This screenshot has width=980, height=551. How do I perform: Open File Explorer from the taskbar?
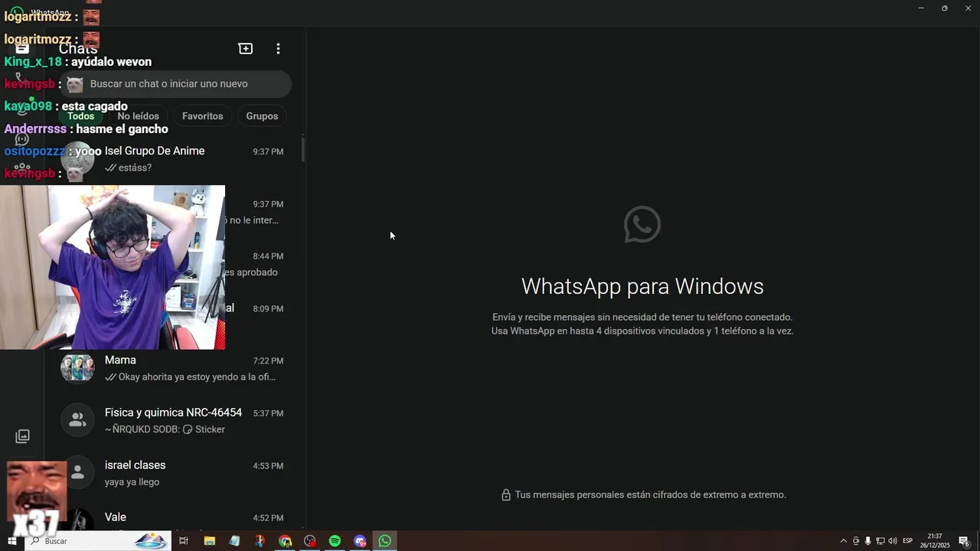point(209,541)
